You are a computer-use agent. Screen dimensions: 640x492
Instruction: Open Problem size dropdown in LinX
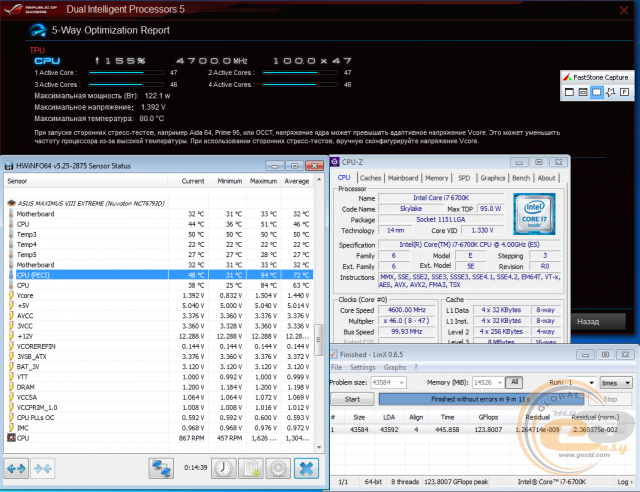(x=388, y=383)
